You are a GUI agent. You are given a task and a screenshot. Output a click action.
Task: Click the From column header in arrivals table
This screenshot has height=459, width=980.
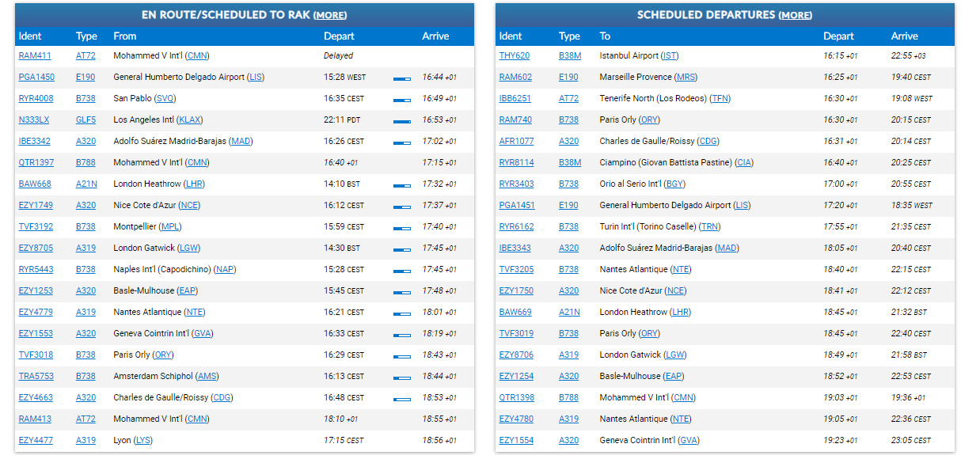[x=125, y=36]
